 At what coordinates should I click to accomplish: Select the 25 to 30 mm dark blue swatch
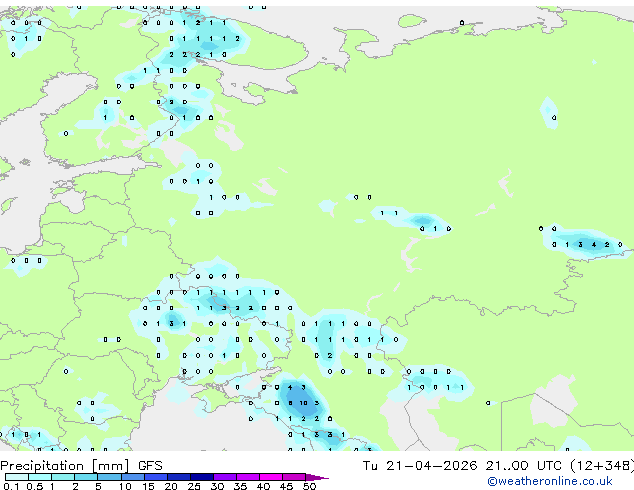click(201, 477)
